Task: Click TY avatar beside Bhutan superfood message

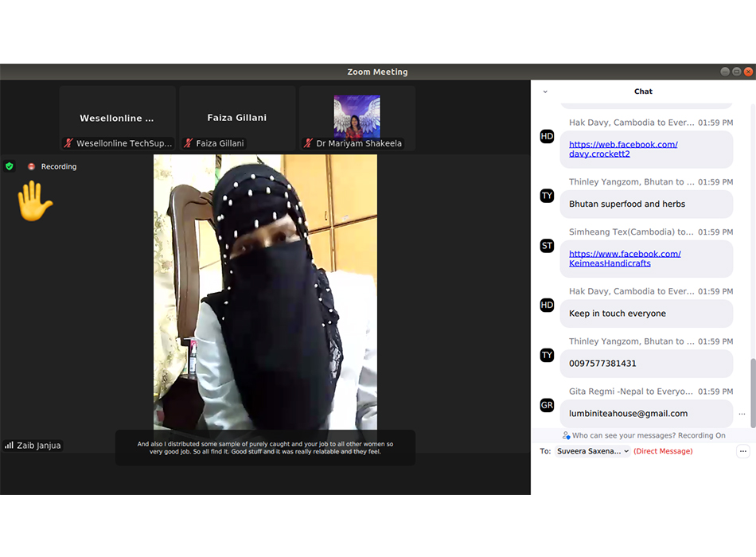Action: (x=547, y=195)
